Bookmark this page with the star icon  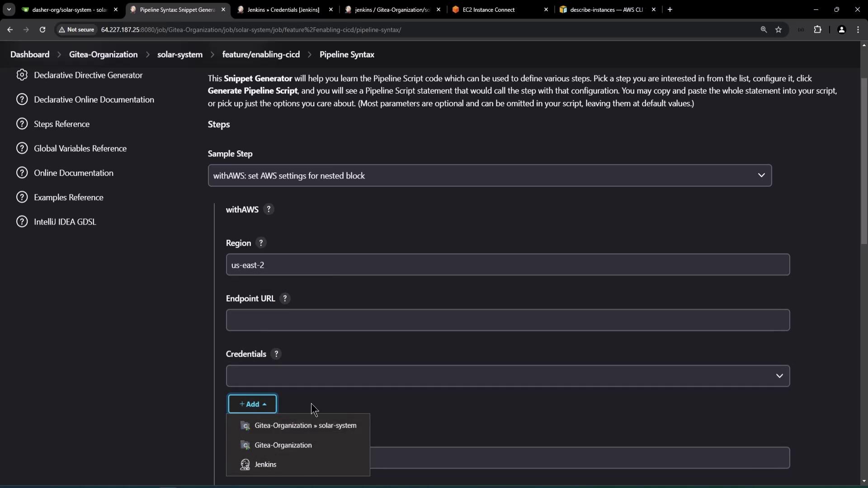pyautogui.click(x=778, y=30)
